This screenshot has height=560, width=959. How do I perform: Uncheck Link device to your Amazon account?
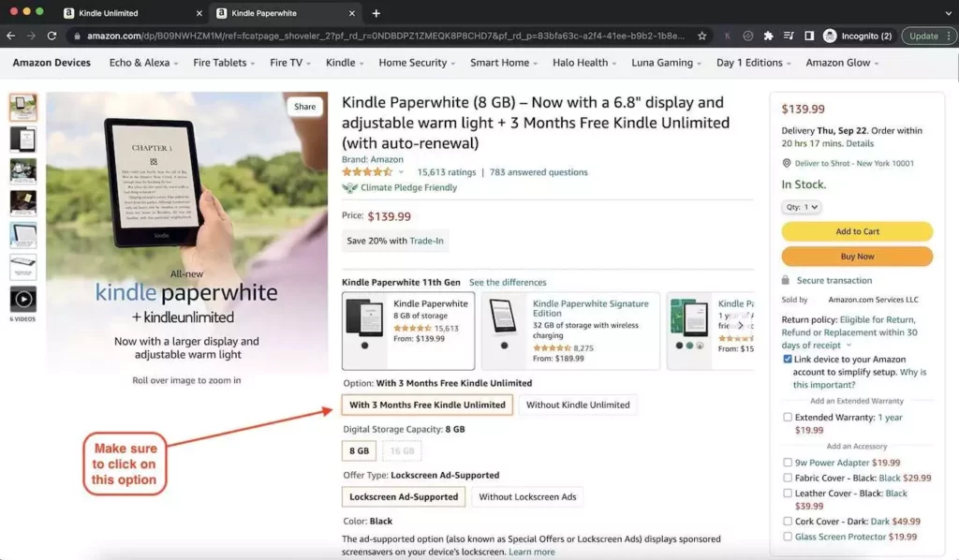[788, 360]
